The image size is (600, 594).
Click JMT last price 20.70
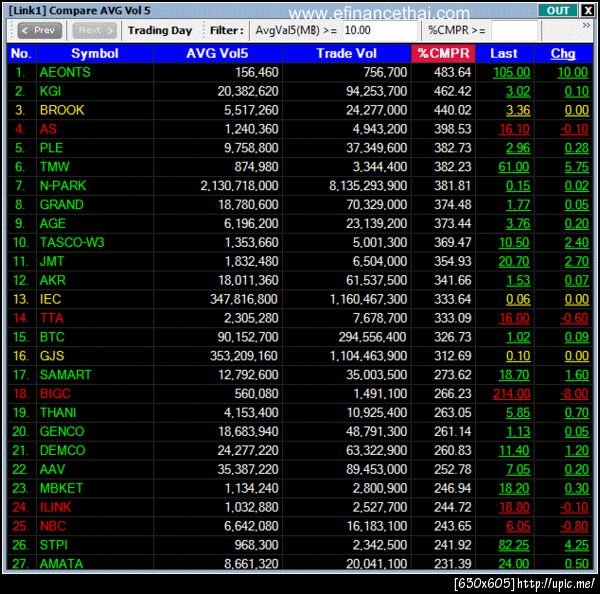[514, 261]
